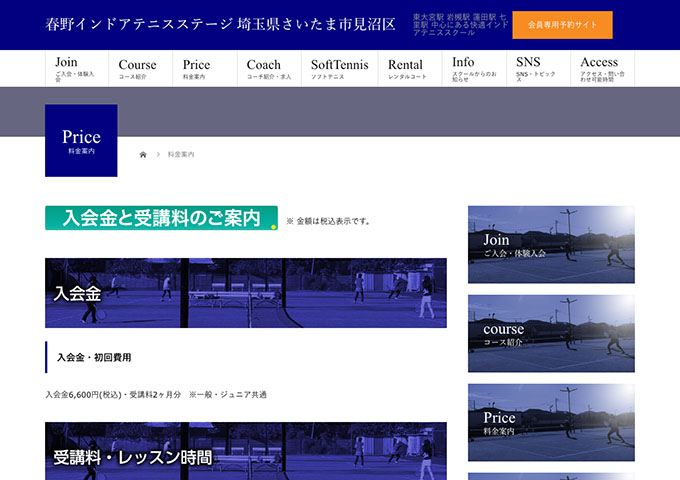Go to the SNS navigation item
680x480 pixels.
point(538,69)
